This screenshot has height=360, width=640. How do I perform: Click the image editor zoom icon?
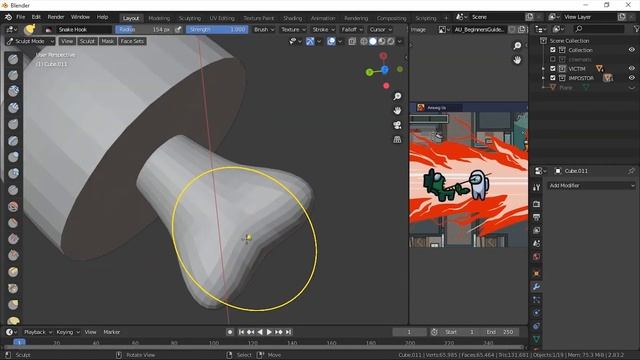click(x=517, y=45)
